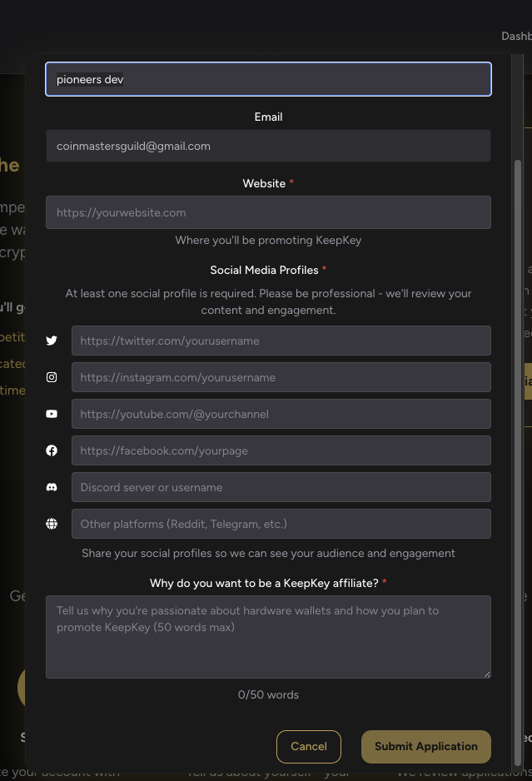Click the YouTube play icon
This screenshot has width=532, height=781.
[52, 414]
